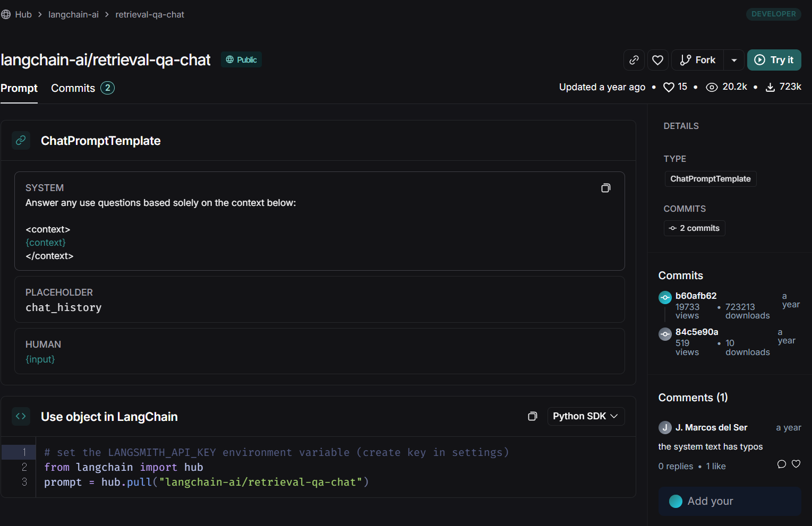Copy the prompt link with chain icon button
Image resolution: width=812 pixels, height=526 pixels.
point(634,60)
